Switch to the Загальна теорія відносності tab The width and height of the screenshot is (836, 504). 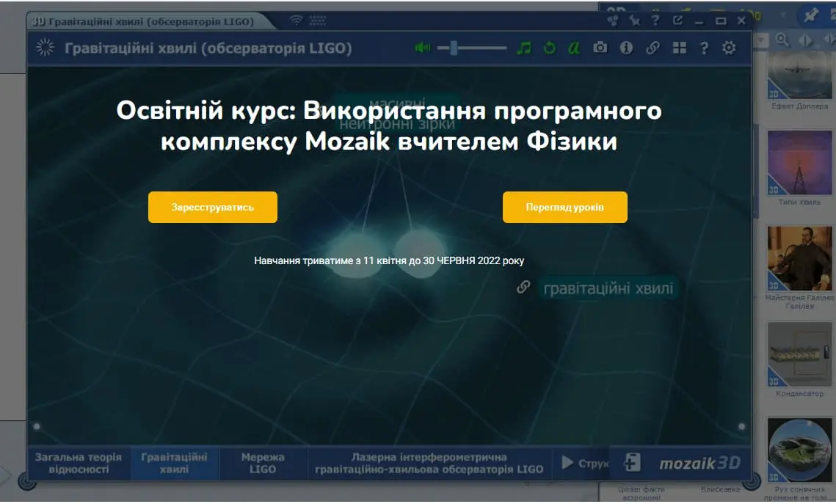(x=79, y=463)
